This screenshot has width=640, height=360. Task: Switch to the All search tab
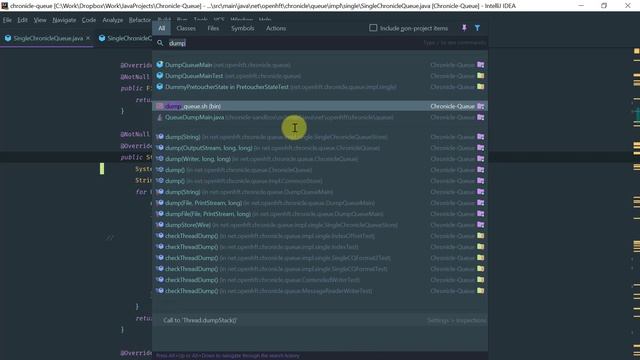162,28
